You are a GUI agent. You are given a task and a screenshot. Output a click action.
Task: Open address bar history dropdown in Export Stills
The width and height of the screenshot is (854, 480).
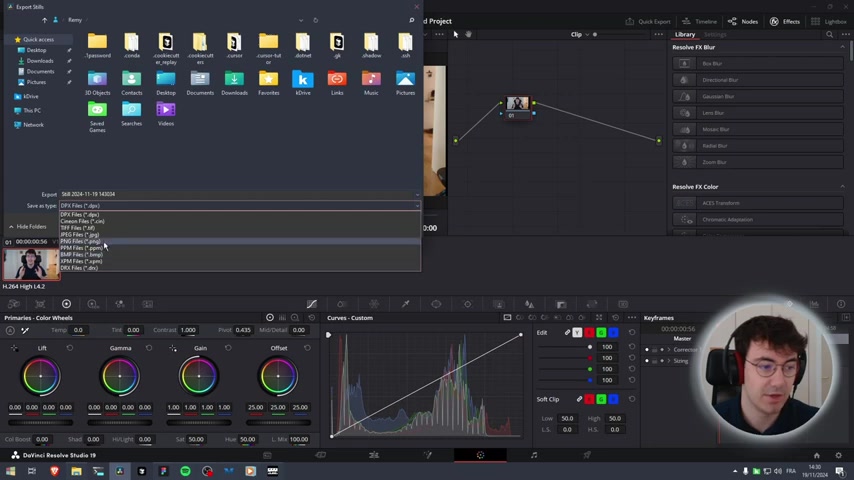click(x=301, y=20)
